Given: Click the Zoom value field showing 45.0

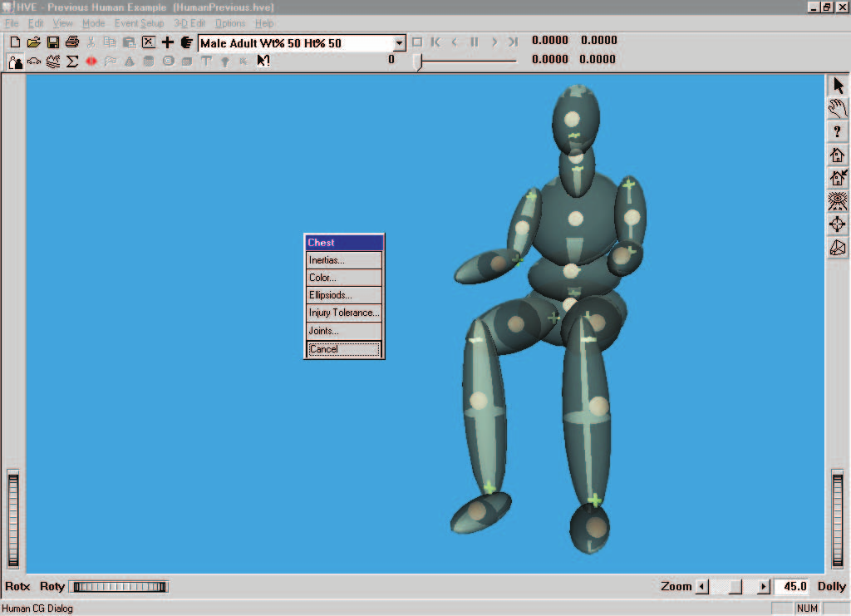Looking at the screenshot, I should (794, 587).
